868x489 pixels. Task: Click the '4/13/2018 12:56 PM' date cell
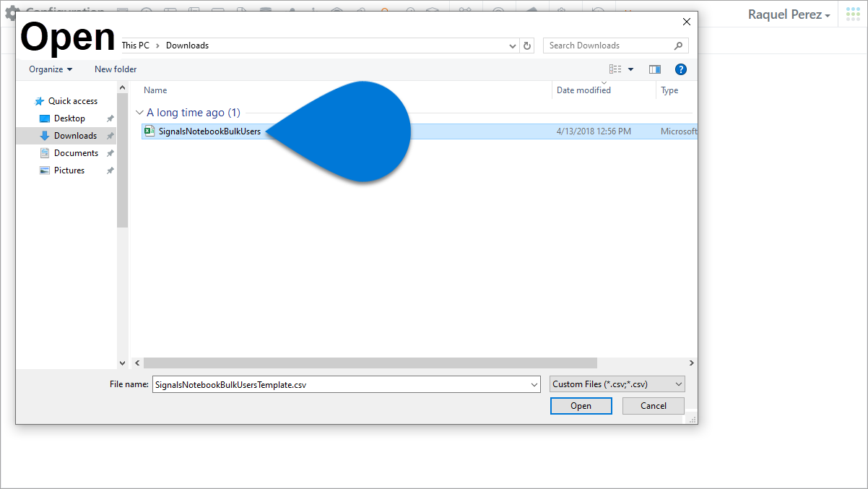tap(594, 131)
